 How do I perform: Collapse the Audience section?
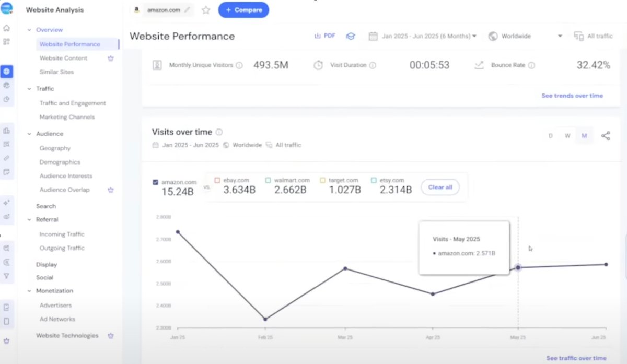pyautogui.click(x=29, y=134)
